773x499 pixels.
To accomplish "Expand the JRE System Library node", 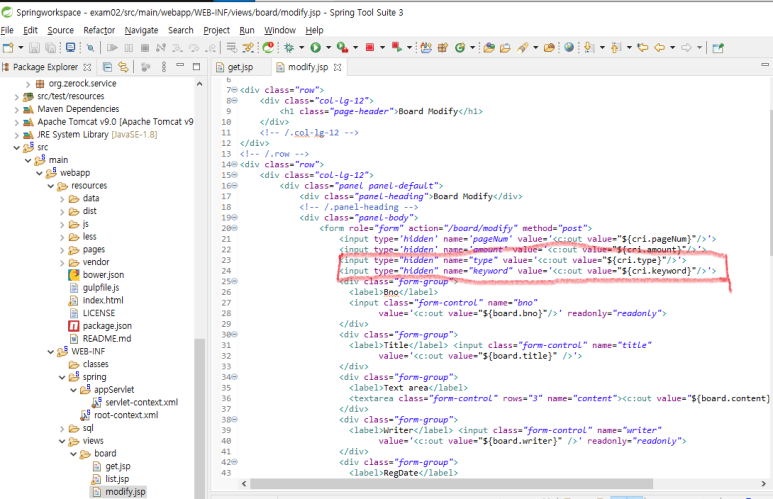I will click(17, 135).
